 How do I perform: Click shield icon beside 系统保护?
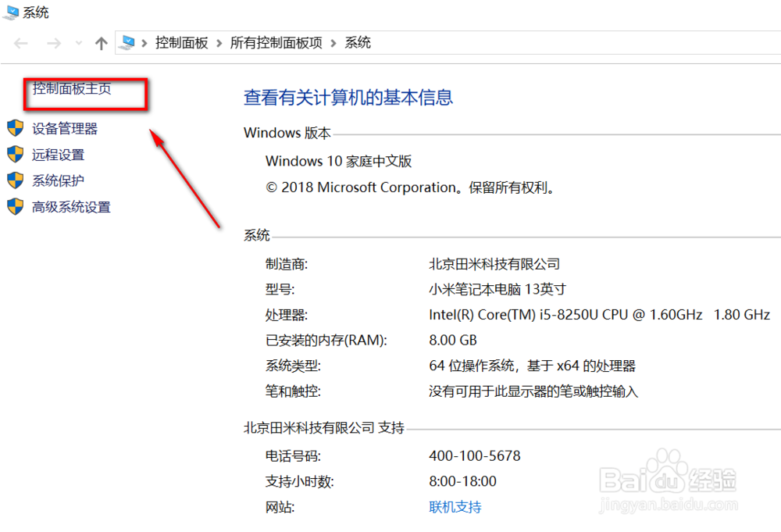(x=16, y=180)
